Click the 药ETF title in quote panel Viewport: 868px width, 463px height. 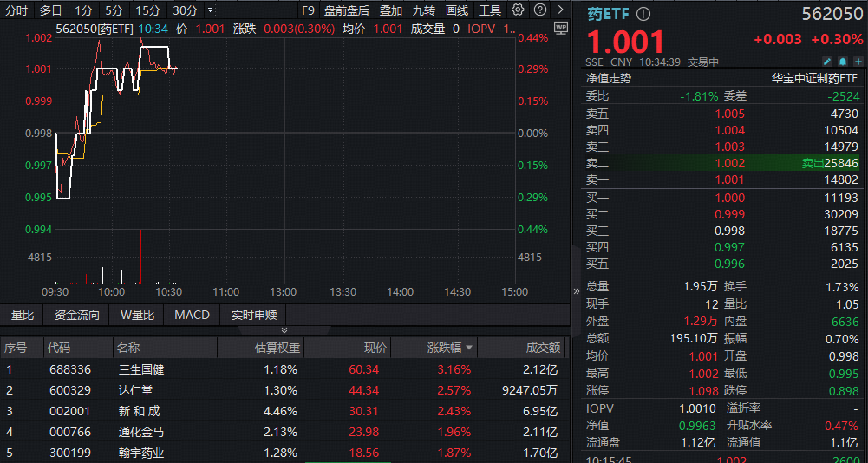click(609, 15)
